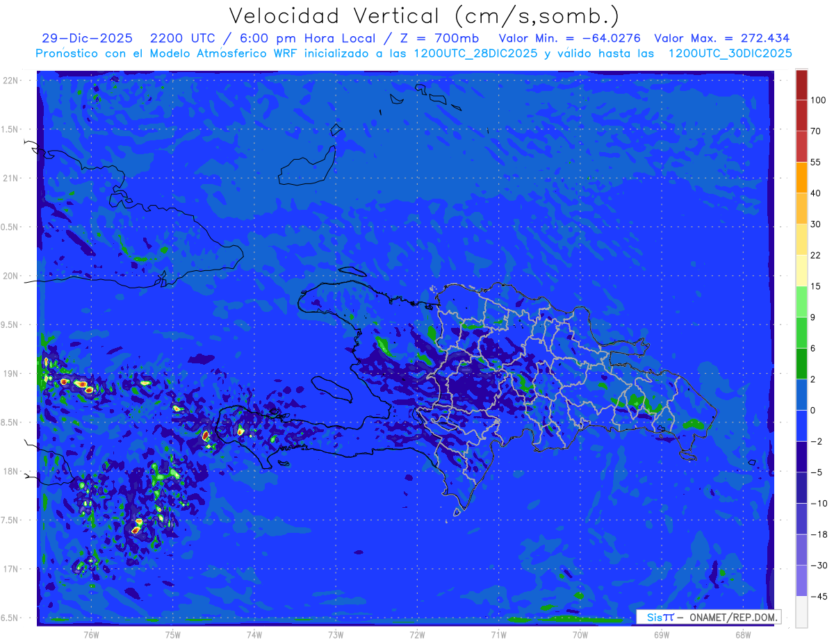Click the '72W' longitude label
The image size is (834, 644).
point(417,634)
